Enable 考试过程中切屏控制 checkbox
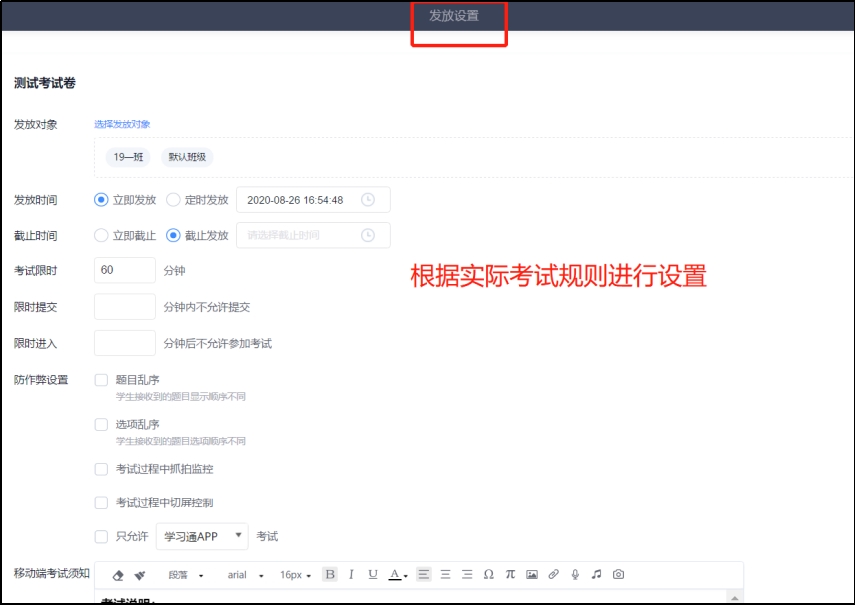The image size is (855, 605). pyautogui.click(x=101, y=503)
